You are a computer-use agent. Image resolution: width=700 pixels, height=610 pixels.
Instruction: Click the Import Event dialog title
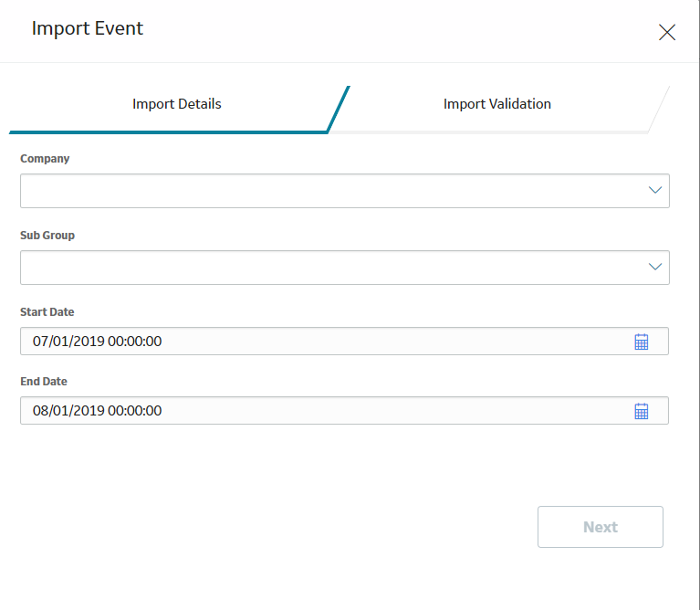click(87, 28)
